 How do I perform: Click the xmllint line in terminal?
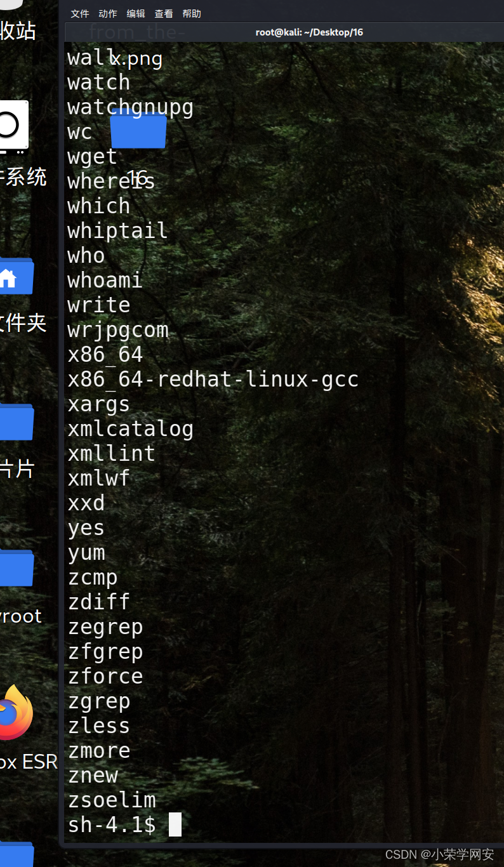point(111,453)
